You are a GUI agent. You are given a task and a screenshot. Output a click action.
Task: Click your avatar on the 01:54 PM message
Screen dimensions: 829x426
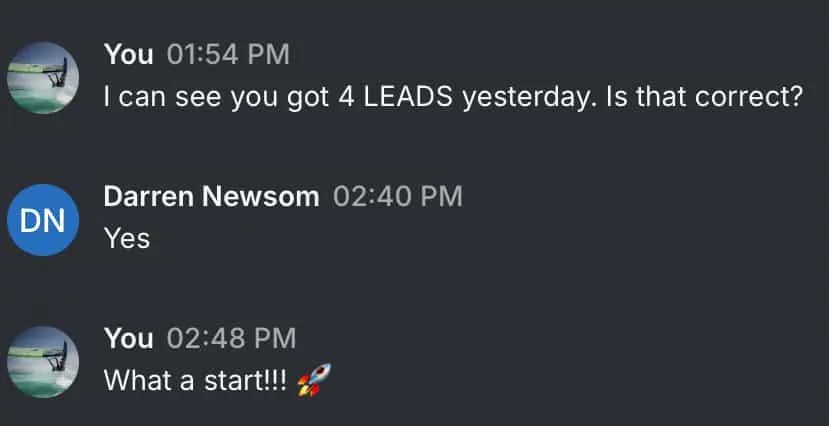pos(43,78)
